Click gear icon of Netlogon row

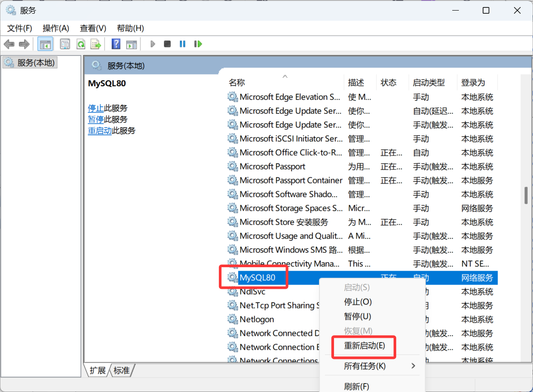pos(233,319)
